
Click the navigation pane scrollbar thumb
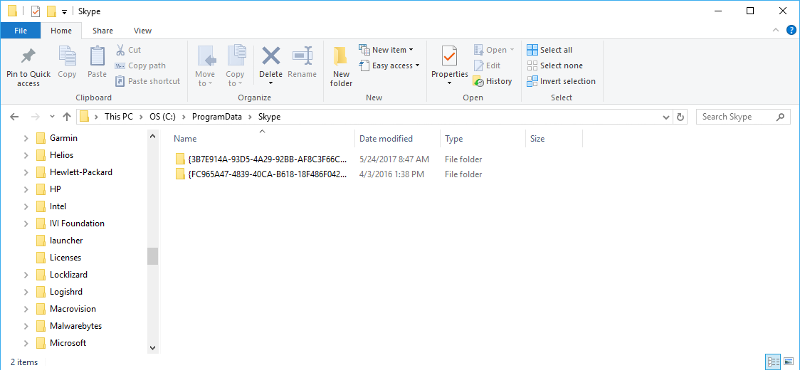153,256
